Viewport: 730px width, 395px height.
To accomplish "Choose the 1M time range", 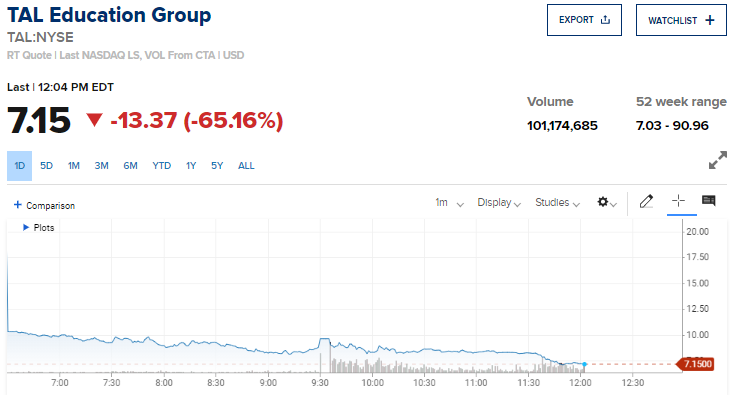I will click(74, 166).
